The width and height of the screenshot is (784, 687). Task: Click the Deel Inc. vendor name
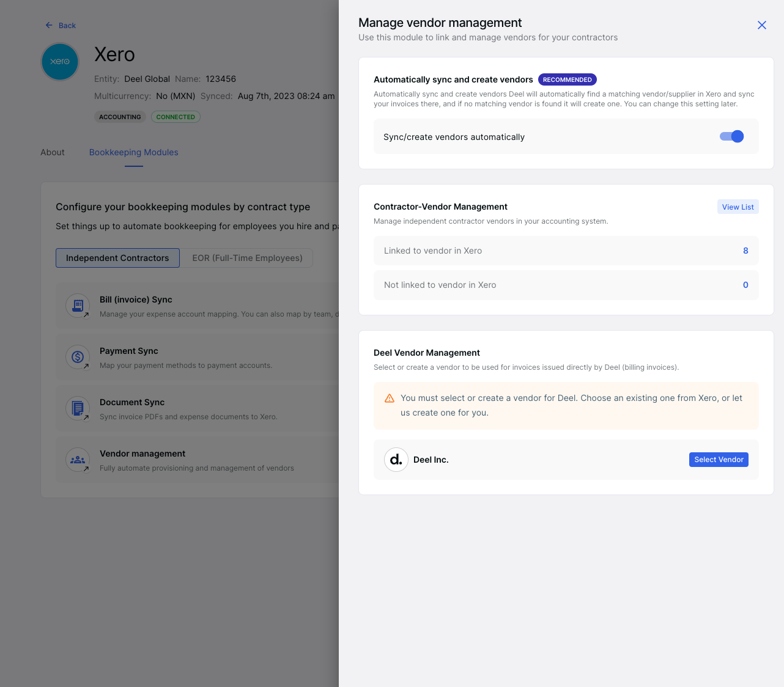tap(431, 460)
